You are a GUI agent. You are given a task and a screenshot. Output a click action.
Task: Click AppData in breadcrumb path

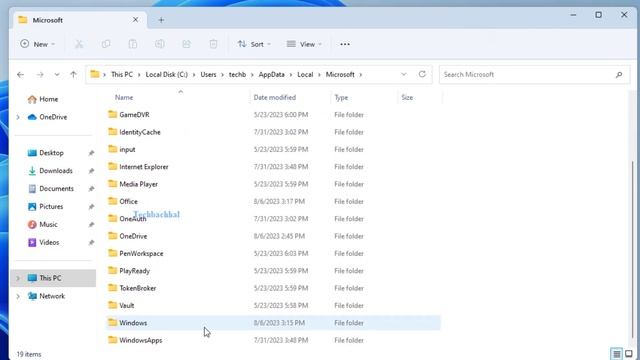pyautogui.click(x=271, y=75)
